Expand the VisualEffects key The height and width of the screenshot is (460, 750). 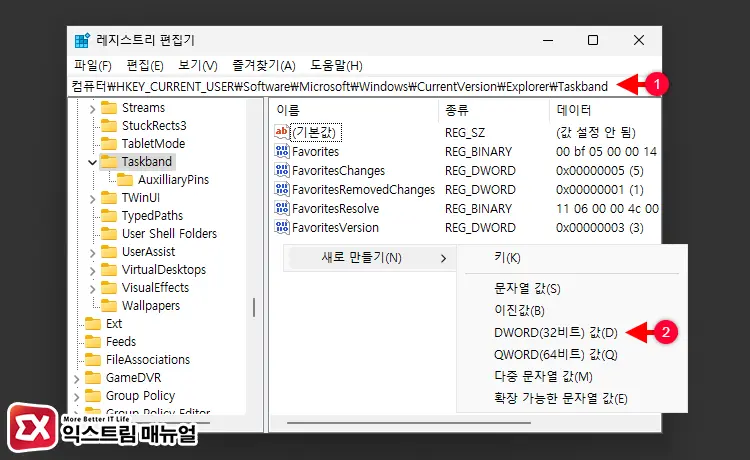92,289
